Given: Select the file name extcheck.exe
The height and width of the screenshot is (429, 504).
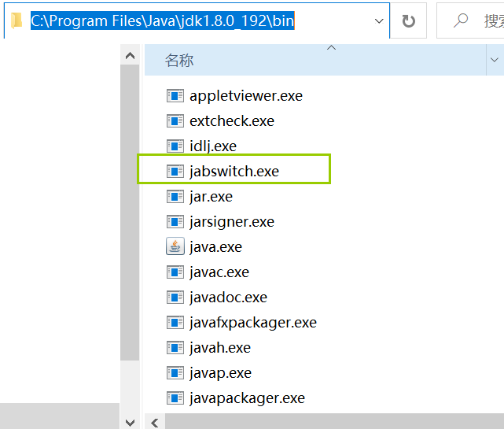Looking at the screenshot, I should tap(232, 121).
